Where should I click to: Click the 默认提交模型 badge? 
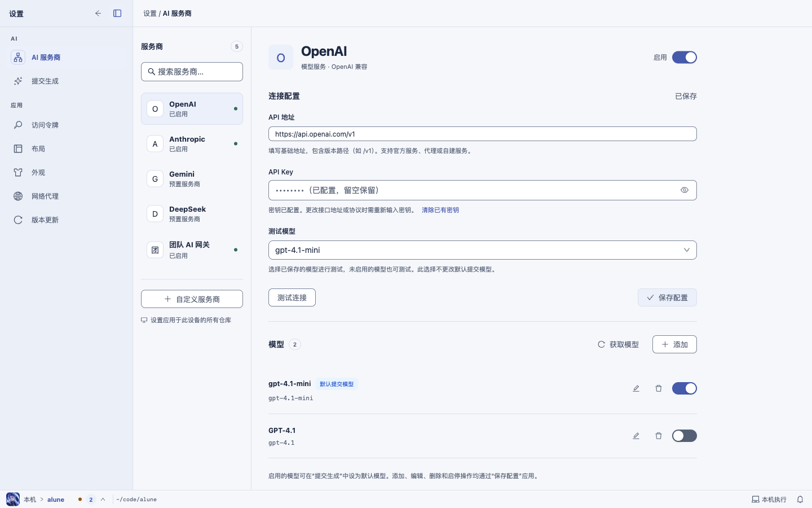[x=337, y=384]
